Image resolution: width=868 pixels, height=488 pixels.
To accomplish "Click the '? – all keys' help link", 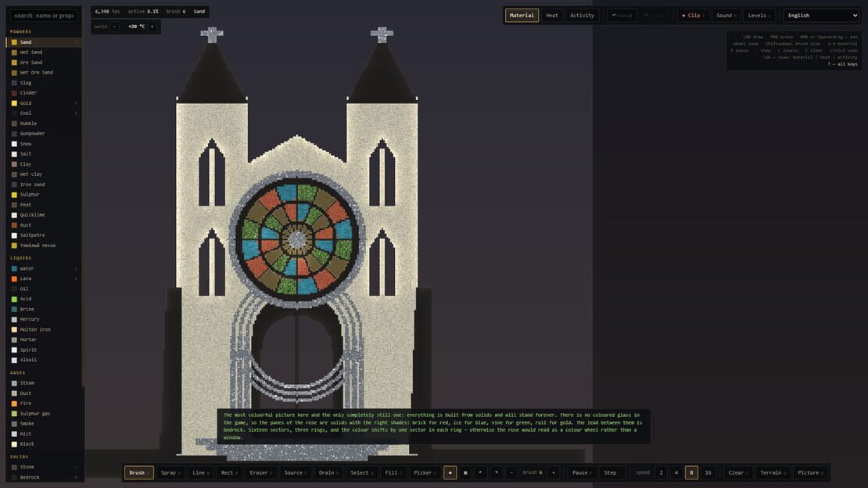I will point(842,64).
